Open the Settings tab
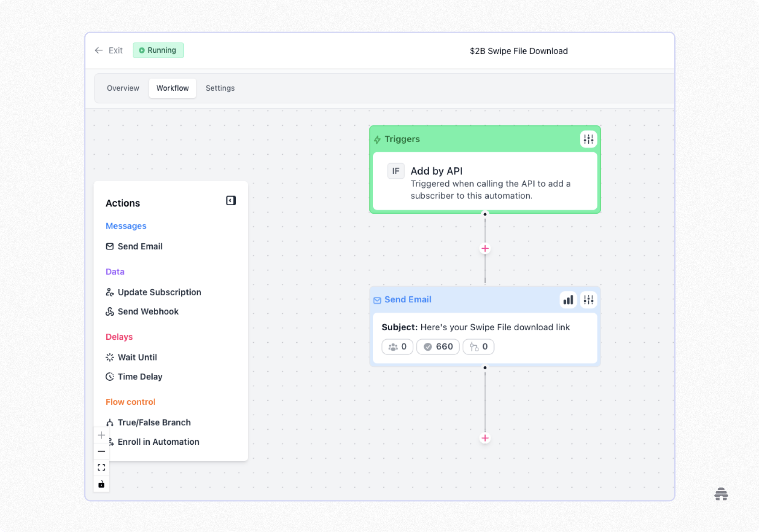Viewport: 759px width, 532px height. tap(220, 88)
